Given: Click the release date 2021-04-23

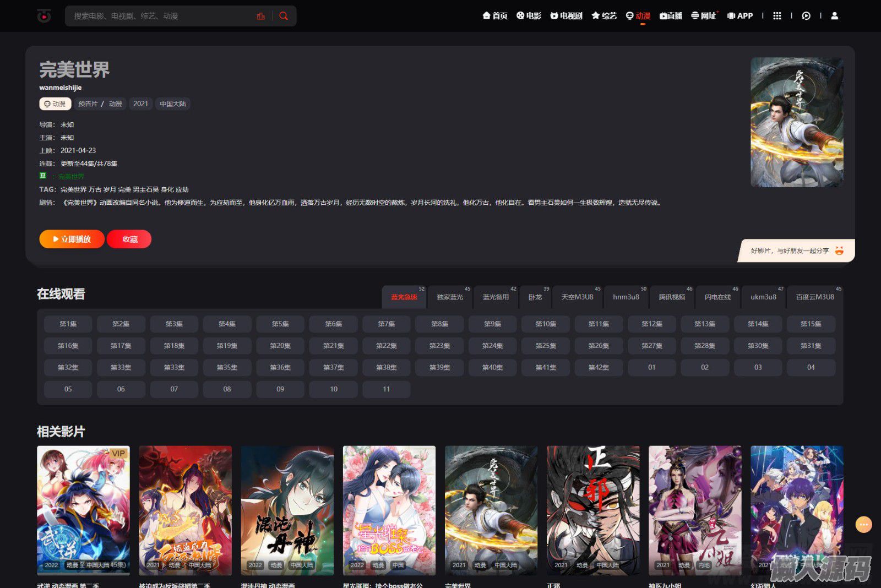Looking at the screenshot, I should pos(78,150).
